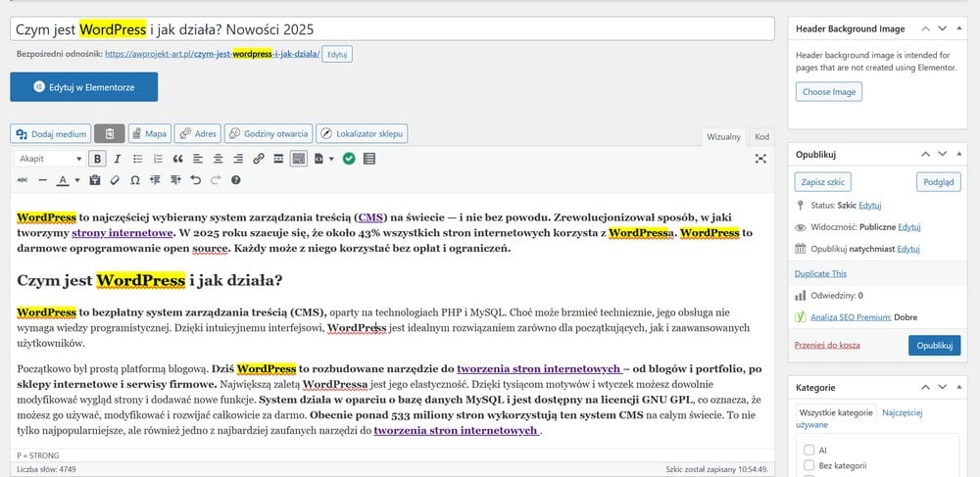Viewport: 980px width, 477px height.
Task: Insert a numbered list
Action: (x=158, y=159)
